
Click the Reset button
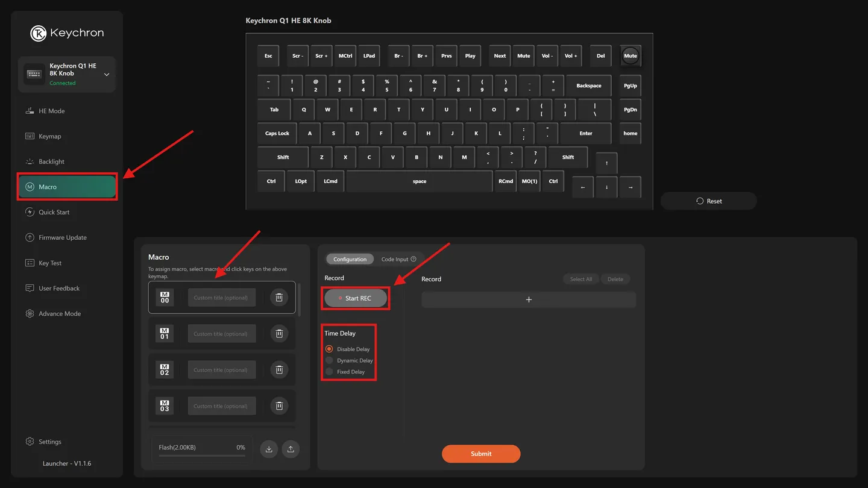click(709, 201)
